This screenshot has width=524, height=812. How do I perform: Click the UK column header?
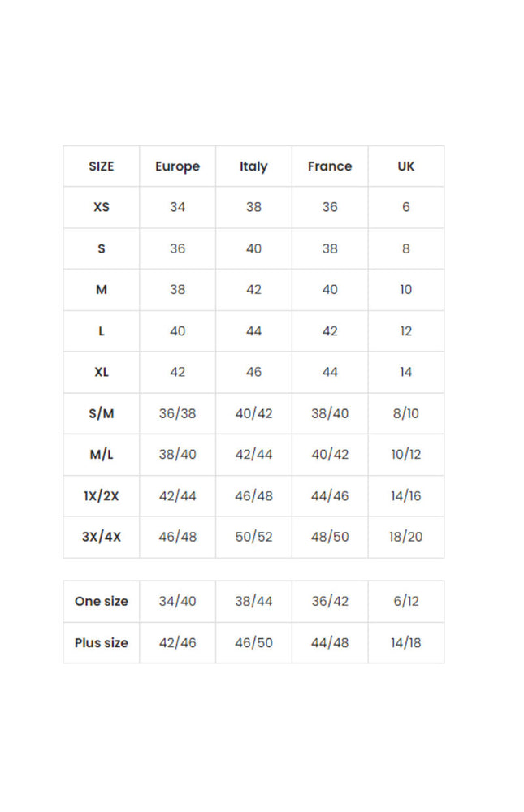click(x=406, y=166)
